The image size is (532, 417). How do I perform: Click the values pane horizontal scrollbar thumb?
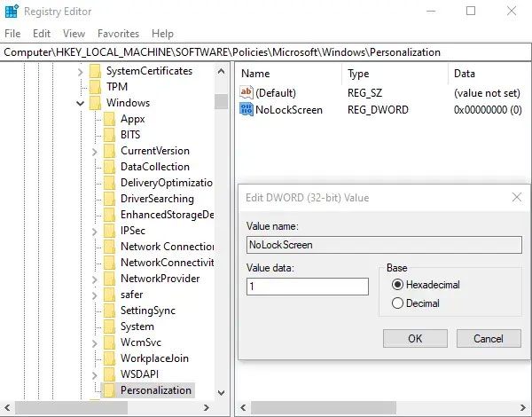point(324,407)
